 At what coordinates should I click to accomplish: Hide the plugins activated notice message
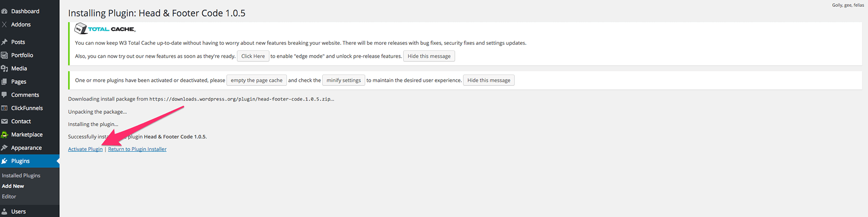coord(488,81)
